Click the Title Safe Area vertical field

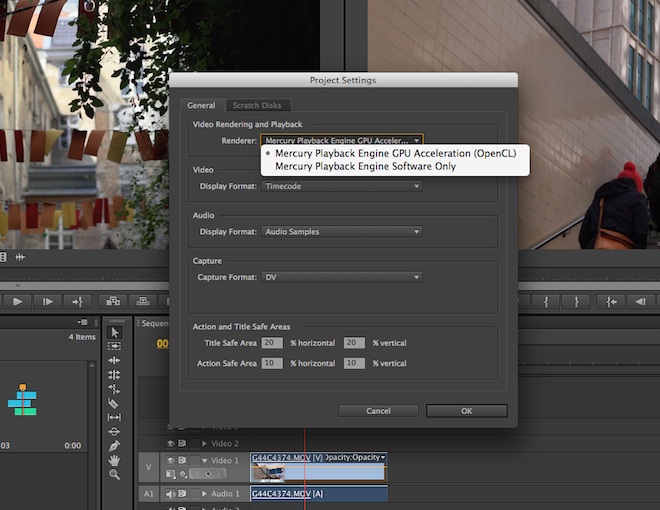(354, 343)
